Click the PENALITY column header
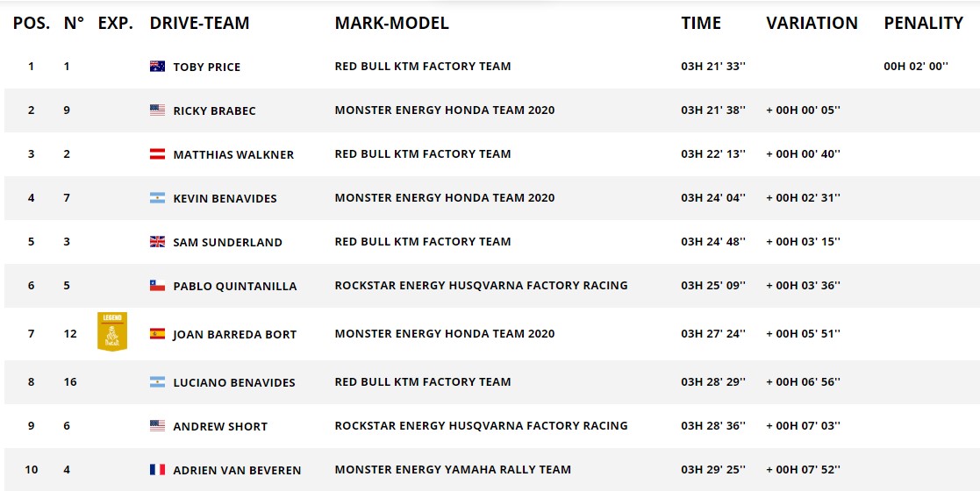The width and height of the screenshot is (980, 491). [x=923, y=23]
